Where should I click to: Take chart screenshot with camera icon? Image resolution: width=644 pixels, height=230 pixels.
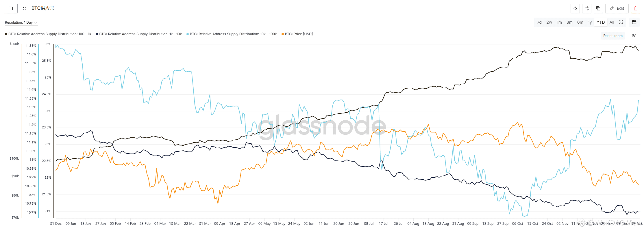click(x=634, y=36)
